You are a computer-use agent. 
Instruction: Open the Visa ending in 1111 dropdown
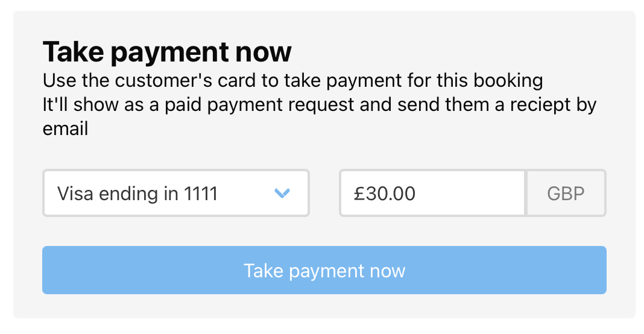pyautogui.click(x=176, y=193)
